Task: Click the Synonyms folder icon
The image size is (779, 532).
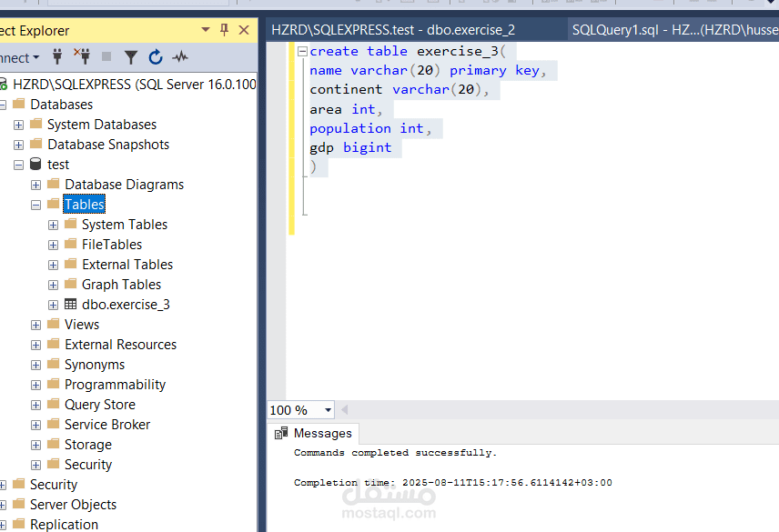Action: click(53, 364)
